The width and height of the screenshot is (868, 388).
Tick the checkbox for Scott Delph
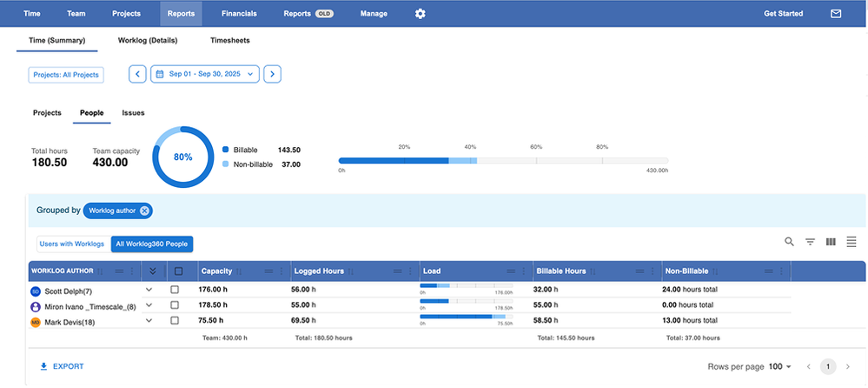(175, 290)
